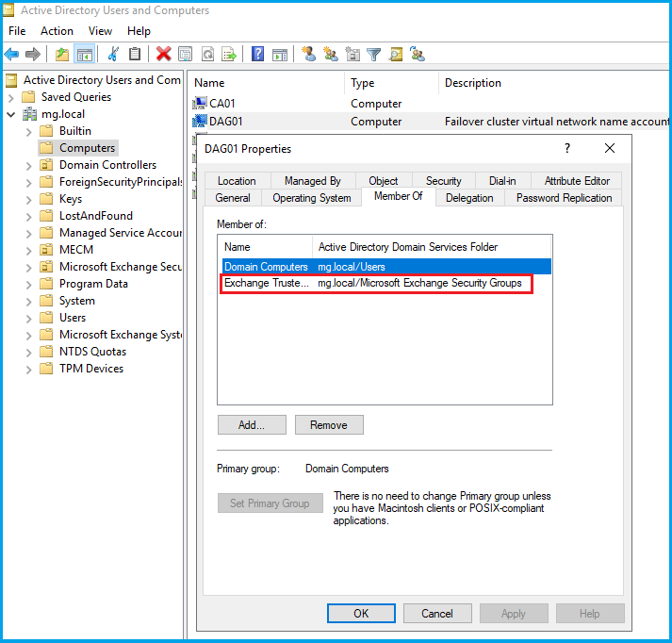Collapse the mg.local domain node
This screenshot has height=643, width=672.
pyautogui.click(x=11, y=114)
